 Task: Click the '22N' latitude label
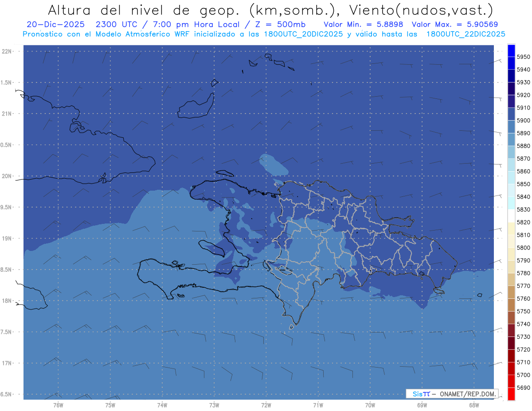[x=7, y=51]
